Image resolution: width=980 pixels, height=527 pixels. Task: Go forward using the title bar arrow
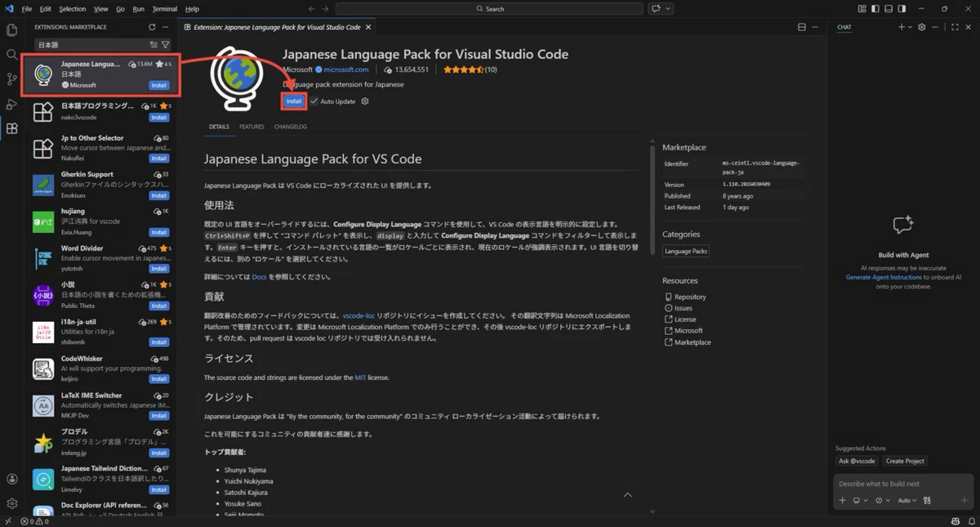coord(326,9)
